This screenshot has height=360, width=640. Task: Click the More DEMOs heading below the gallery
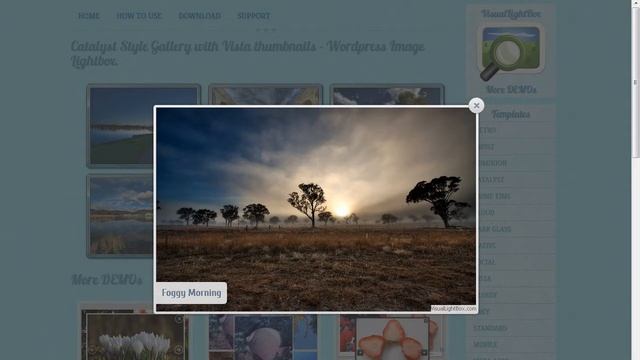107,280
